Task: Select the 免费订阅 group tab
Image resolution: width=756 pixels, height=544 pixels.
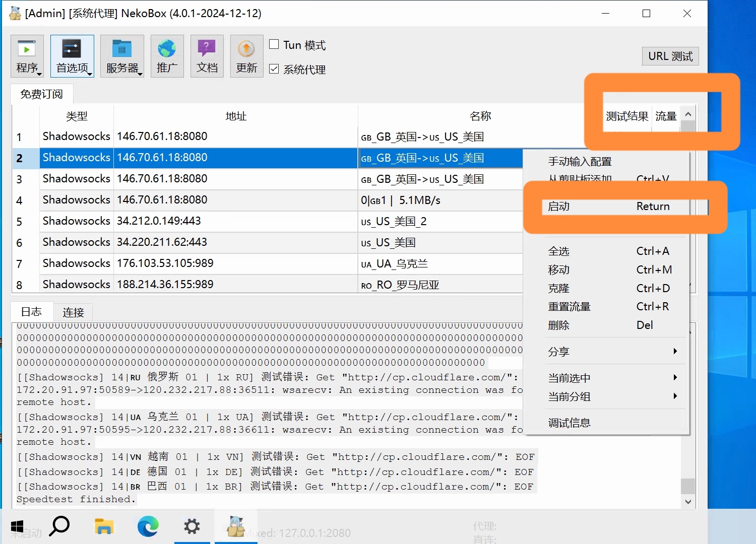Action: tap(42, 94)
